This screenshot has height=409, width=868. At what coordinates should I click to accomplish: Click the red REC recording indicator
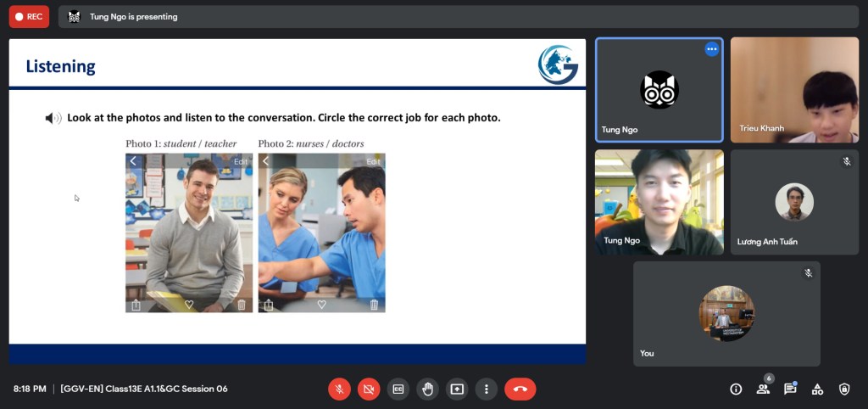pos(29,16)
